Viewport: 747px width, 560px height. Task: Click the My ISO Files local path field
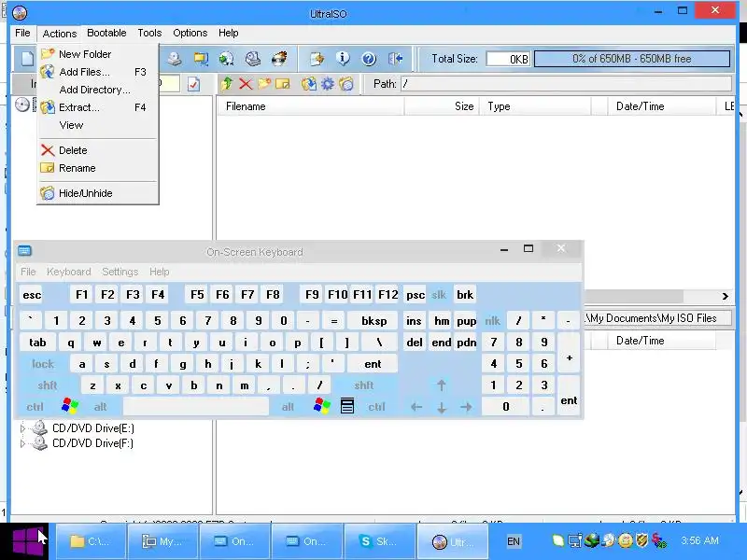[657, 318]
